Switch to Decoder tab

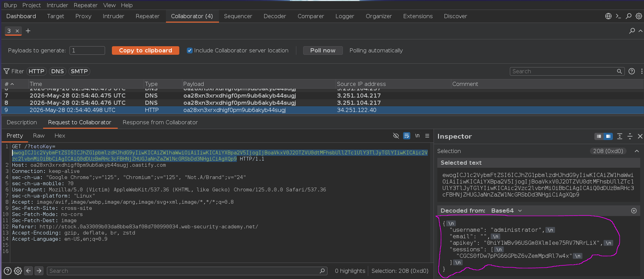(275, 16)
